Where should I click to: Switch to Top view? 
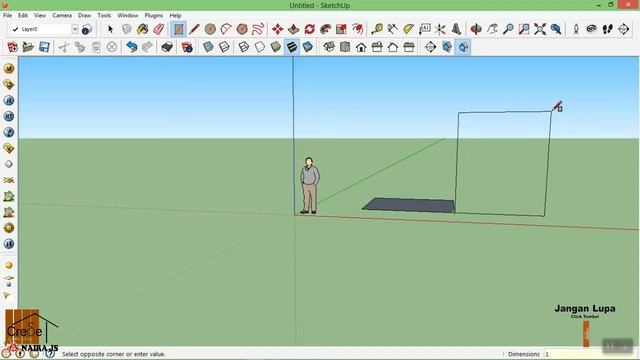345,47
